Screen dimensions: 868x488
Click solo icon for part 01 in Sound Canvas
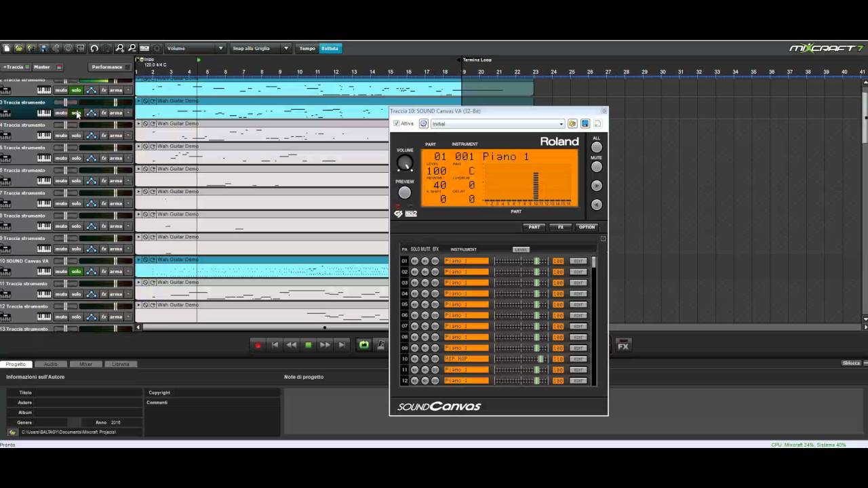[415, 261]
